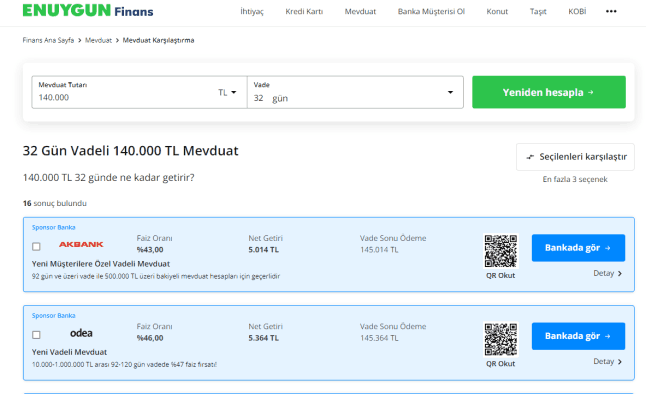
Task: Click the odea bank logo
Action: click(81, 333)
